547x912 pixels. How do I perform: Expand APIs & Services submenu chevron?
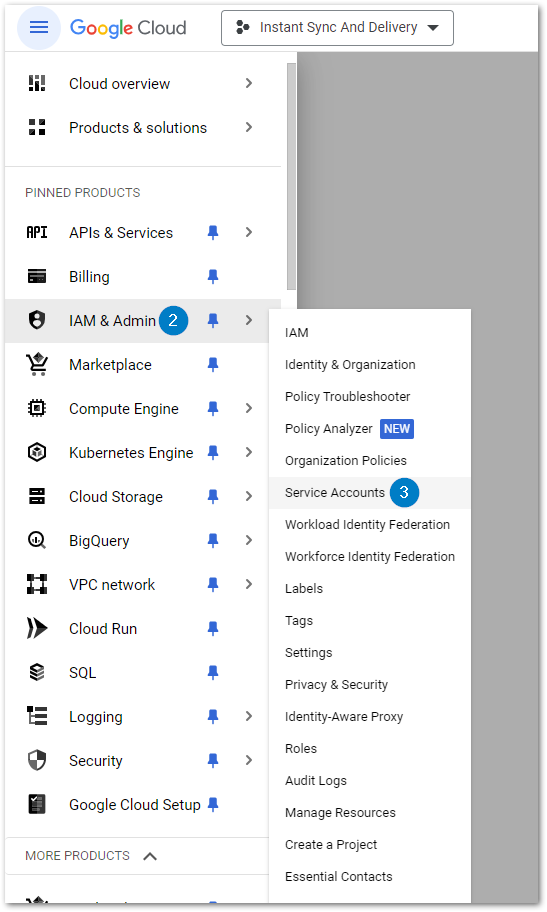point(249,232)
